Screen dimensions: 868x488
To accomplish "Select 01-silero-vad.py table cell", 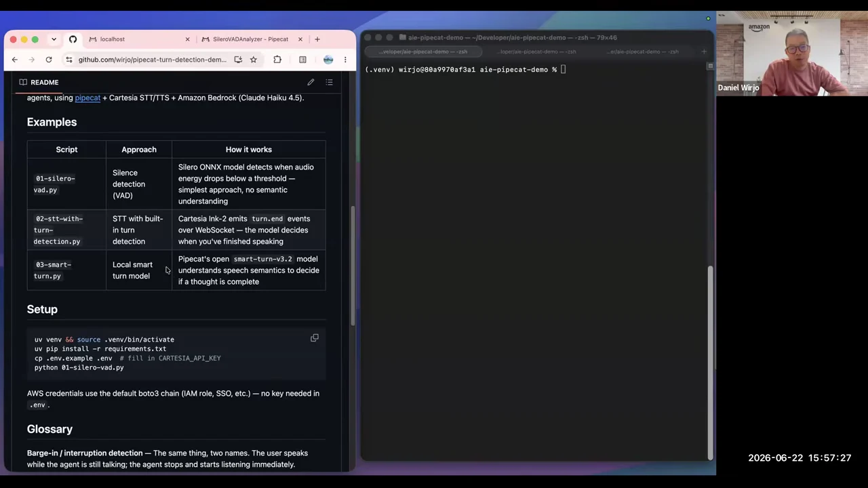I will coord(66,184).
